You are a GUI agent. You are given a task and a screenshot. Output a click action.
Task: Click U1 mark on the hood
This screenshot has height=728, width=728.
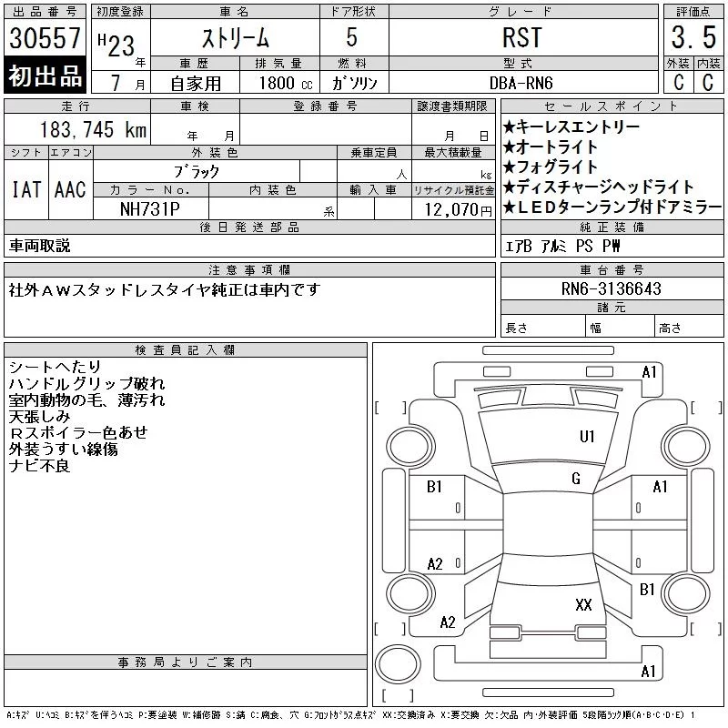(x=587, y=437)
